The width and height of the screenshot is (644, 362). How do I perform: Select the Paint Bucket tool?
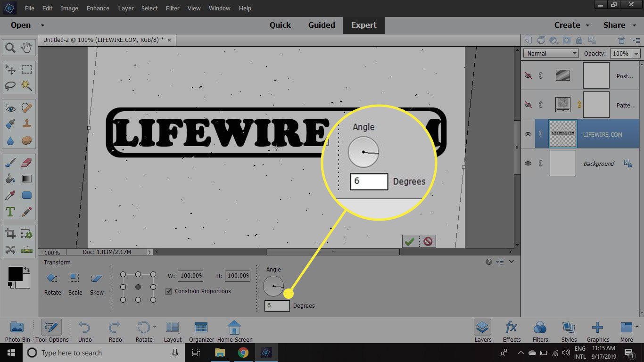pos(10,179)
